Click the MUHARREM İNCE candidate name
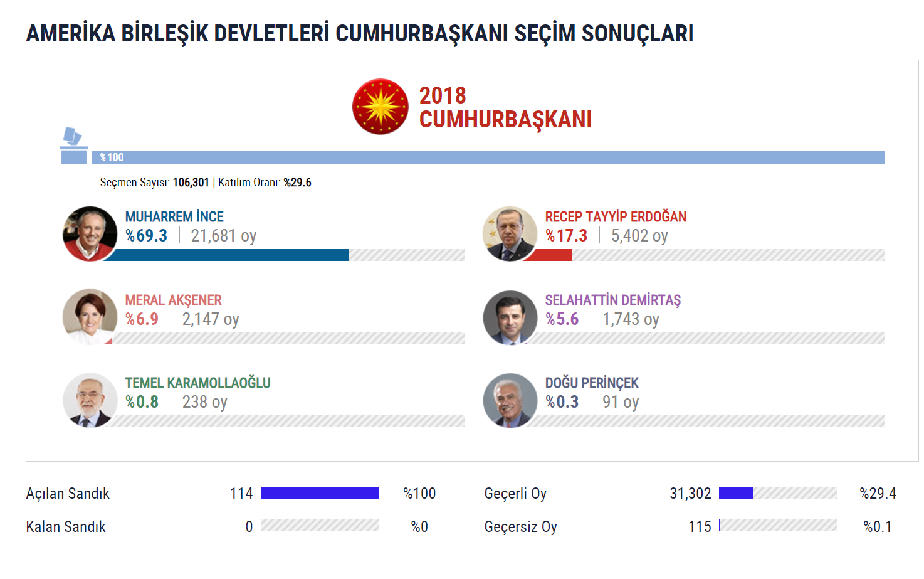Viewport: 924px width, 579px height. coord(174,217)
